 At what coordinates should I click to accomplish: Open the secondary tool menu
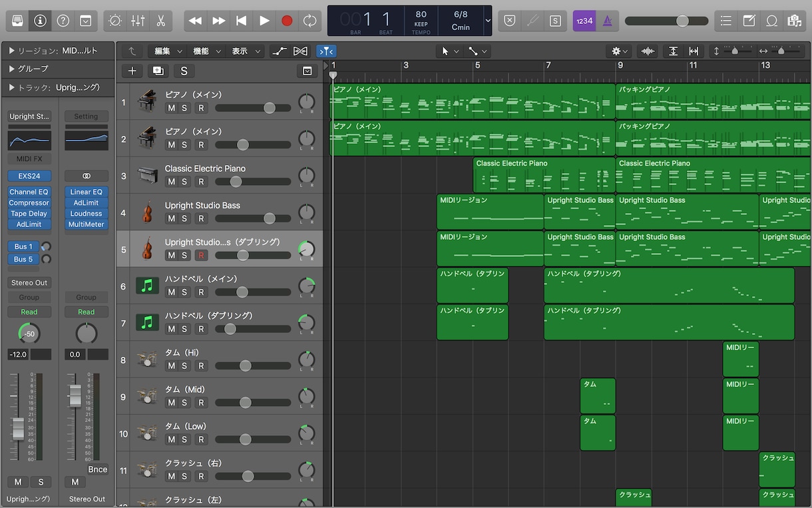pyautogui.click(x=477, y=51)
